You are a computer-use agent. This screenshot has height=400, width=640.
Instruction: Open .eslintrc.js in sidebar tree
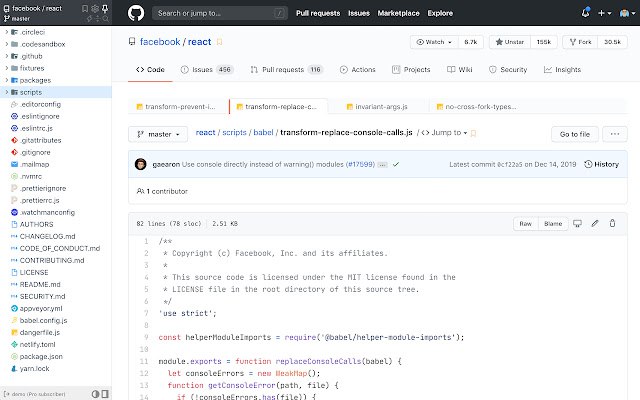point(36,128)
